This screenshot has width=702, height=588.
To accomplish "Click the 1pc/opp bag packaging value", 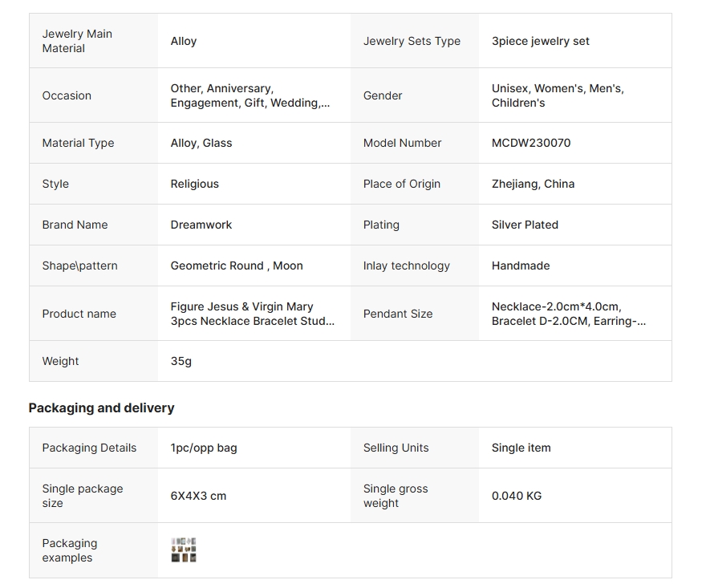I will coord(204,448).
